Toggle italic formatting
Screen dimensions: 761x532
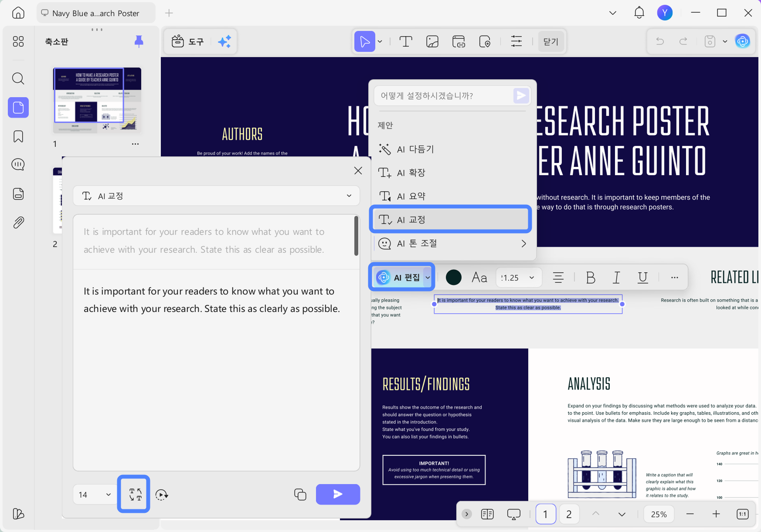pos(616,277)
